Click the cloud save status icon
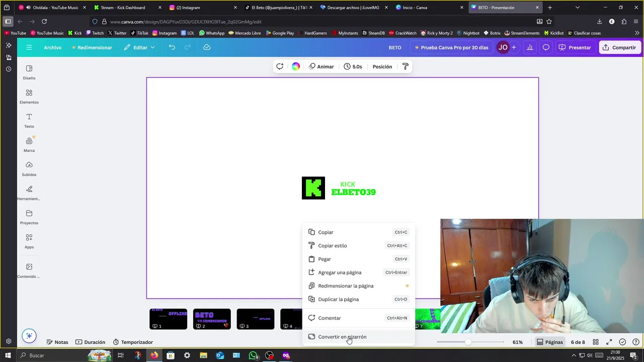Screen dimensions: 644x362 (207, 47)
